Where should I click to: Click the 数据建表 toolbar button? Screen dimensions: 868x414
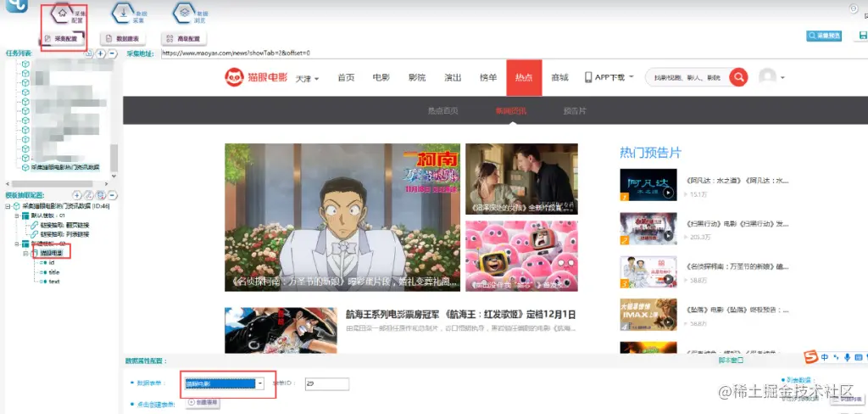(x=123, y=39)
